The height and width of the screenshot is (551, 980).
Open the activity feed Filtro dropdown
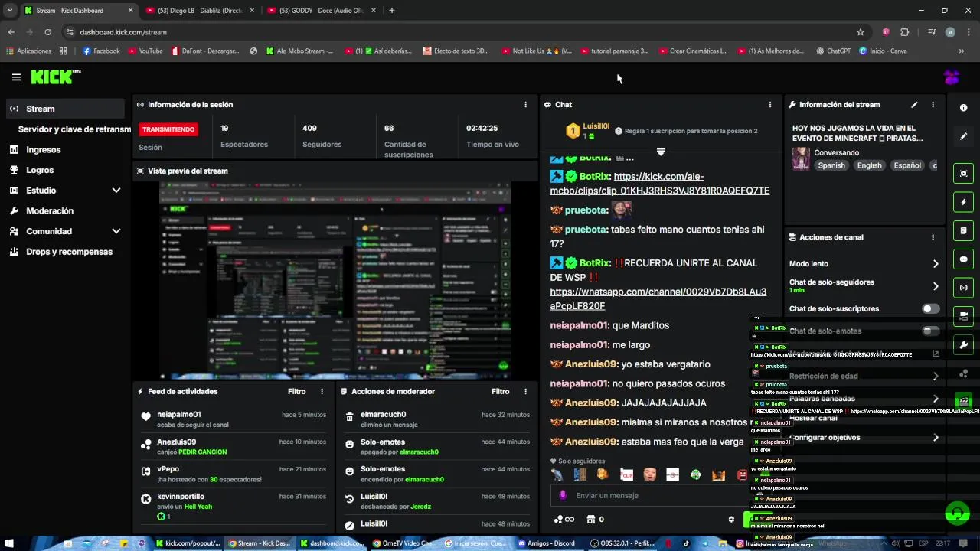(x=296, y=392)
